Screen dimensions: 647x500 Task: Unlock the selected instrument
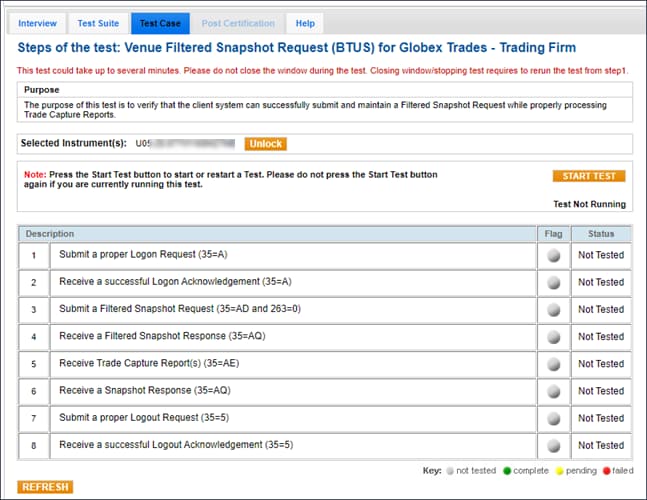point(265,144)
